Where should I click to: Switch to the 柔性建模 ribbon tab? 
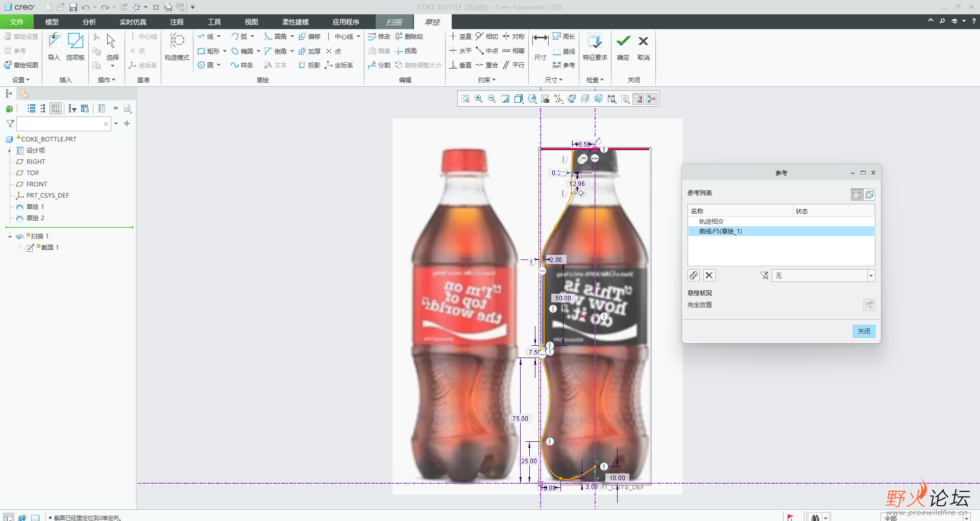click(x=296, y=22)
